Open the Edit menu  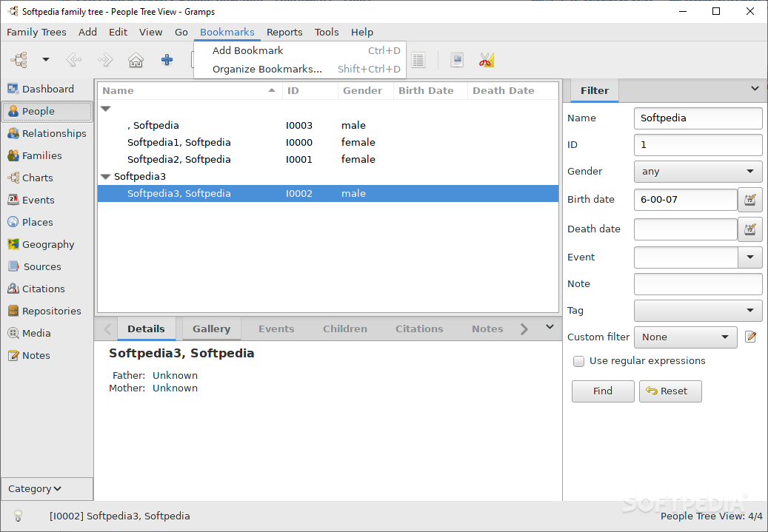[x=118, y=33]
